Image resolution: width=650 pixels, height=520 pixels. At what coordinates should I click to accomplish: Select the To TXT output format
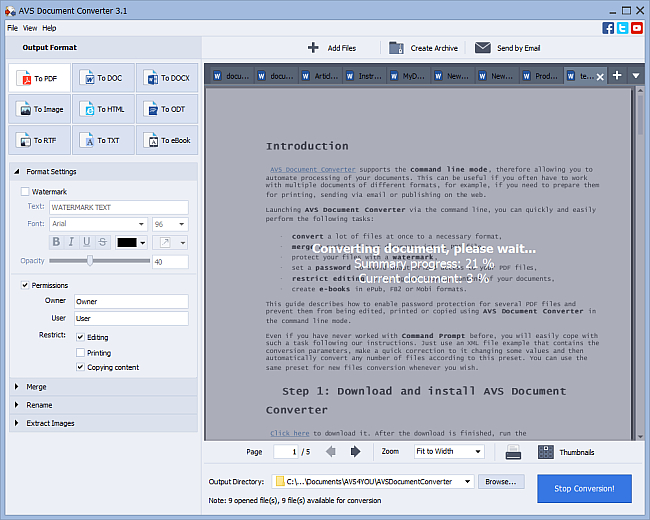(x=103, y=140)
